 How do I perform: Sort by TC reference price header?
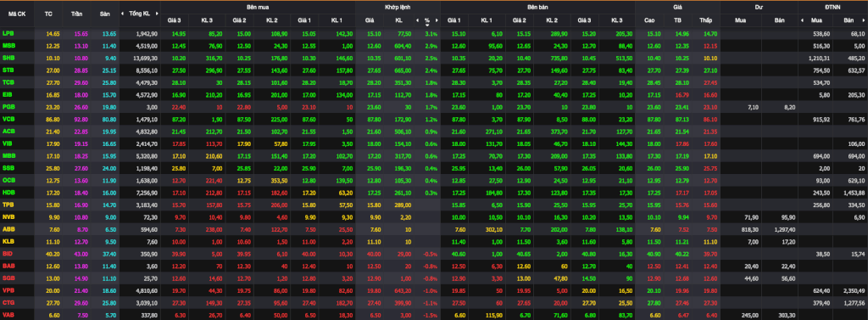[x=48, y=14]
